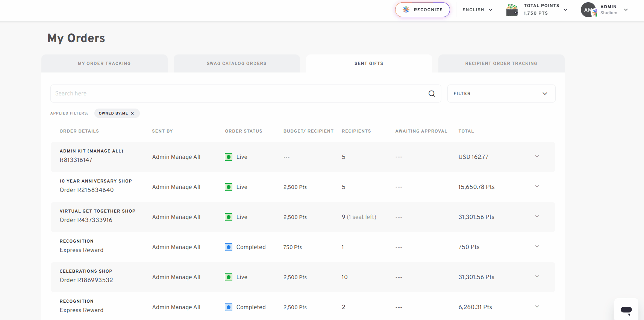Click blue Completed status icon for 750 Pts reward
The image size is (644, 320).
229,247
